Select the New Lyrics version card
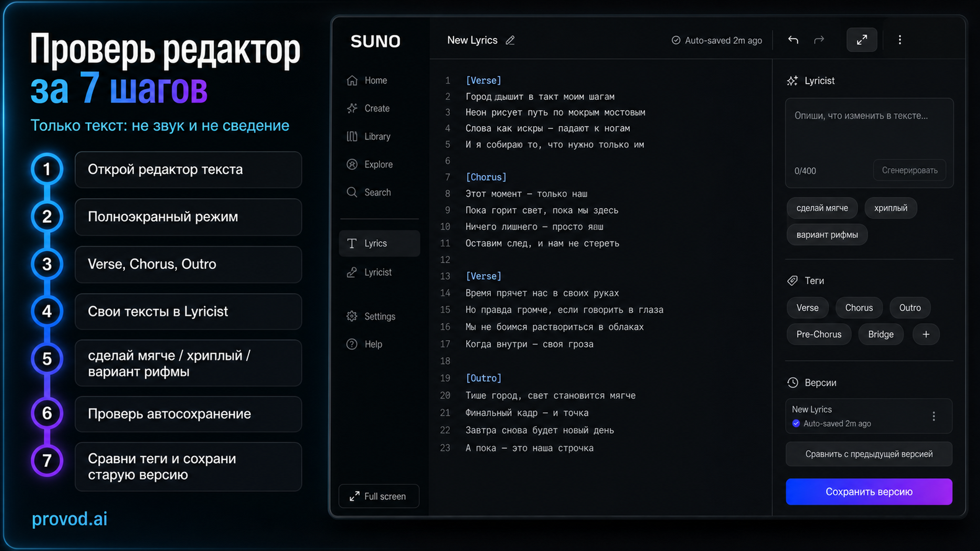The width and height of the screenshot is (980, 551). (x=869, y=416)
